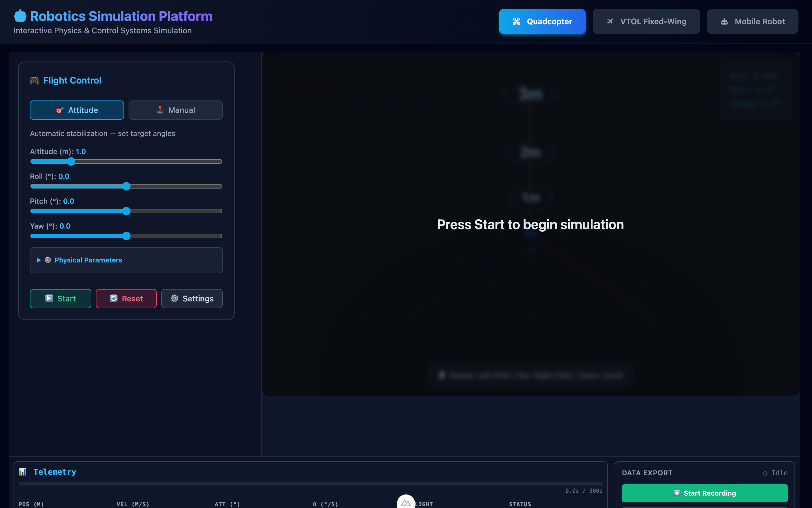Click the target icon on Attitude button
Image resolution: width=812 pixels, height=508 pixels.
coord(60,110)
